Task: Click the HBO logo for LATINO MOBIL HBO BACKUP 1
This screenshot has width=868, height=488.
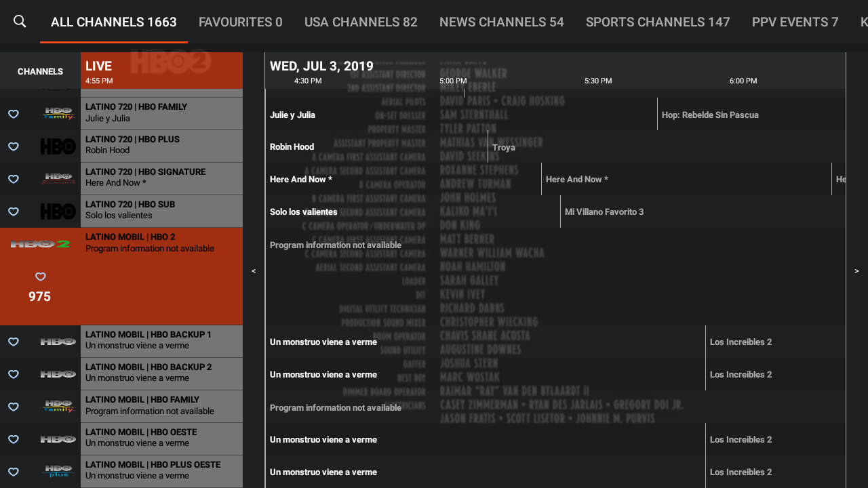Action: point(58,341)
